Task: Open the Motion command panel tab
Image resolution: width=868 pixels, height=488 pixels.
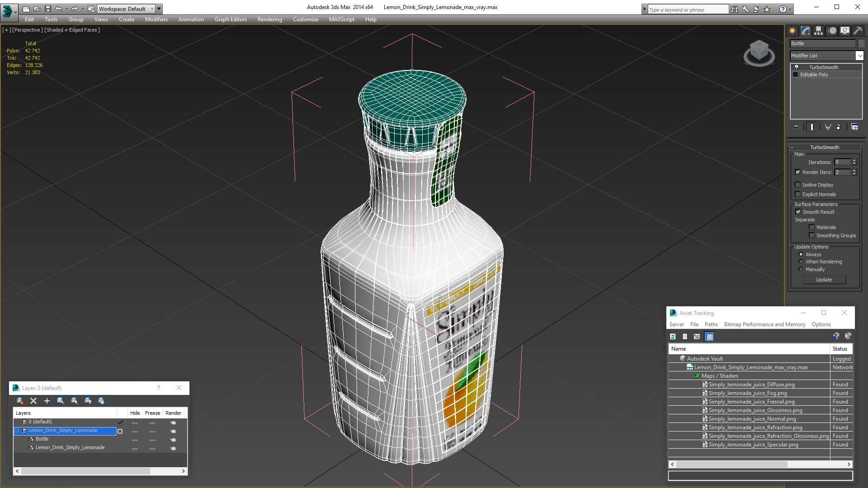Action: 832,31
